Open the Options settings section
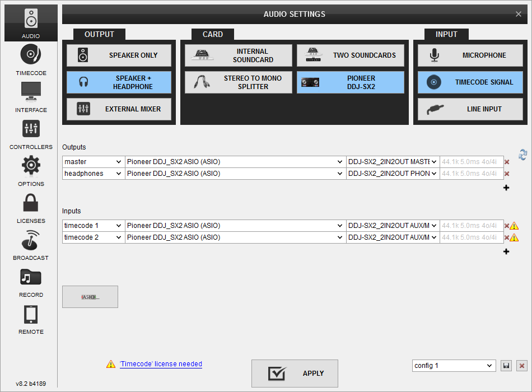Screen dimensions: 532x392 point(31,171)
